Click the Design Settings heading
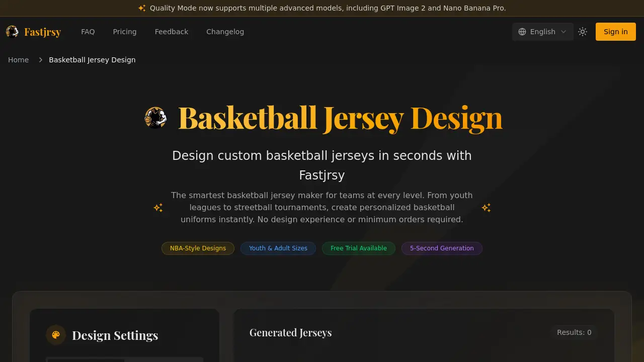 [115, 335]
